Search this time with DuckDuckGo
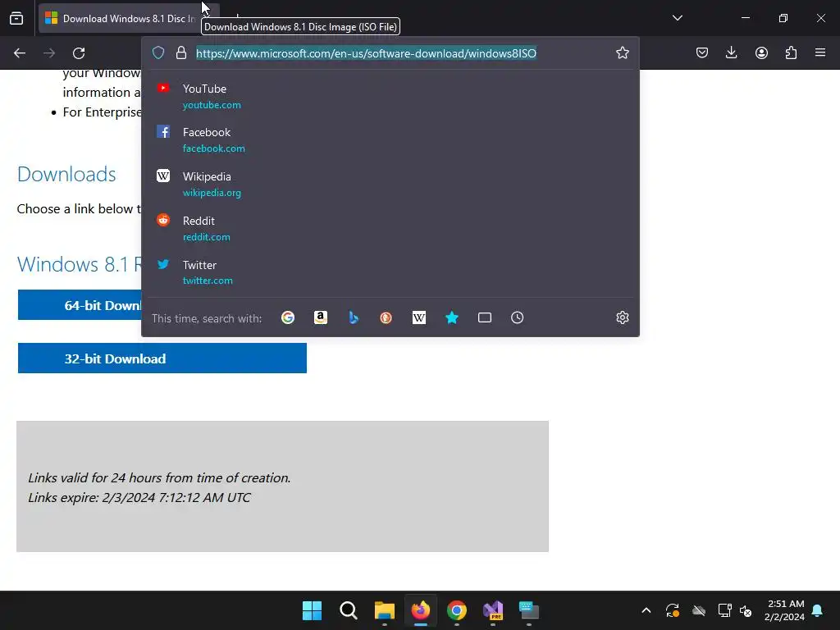Screen dimensions: 840x630 click(386, 317)
